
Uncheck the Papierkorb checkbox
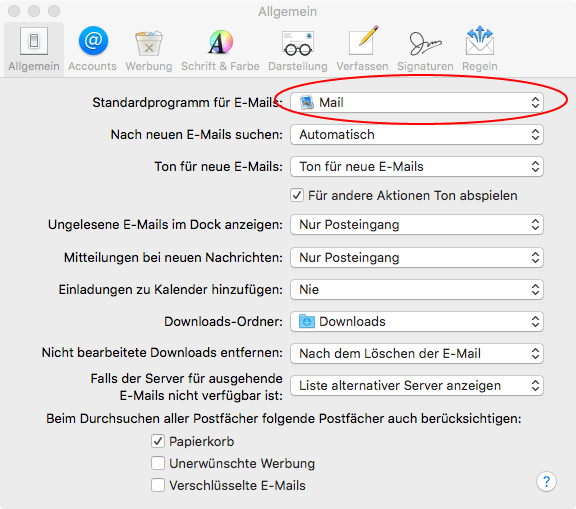(x=158, y=441)
